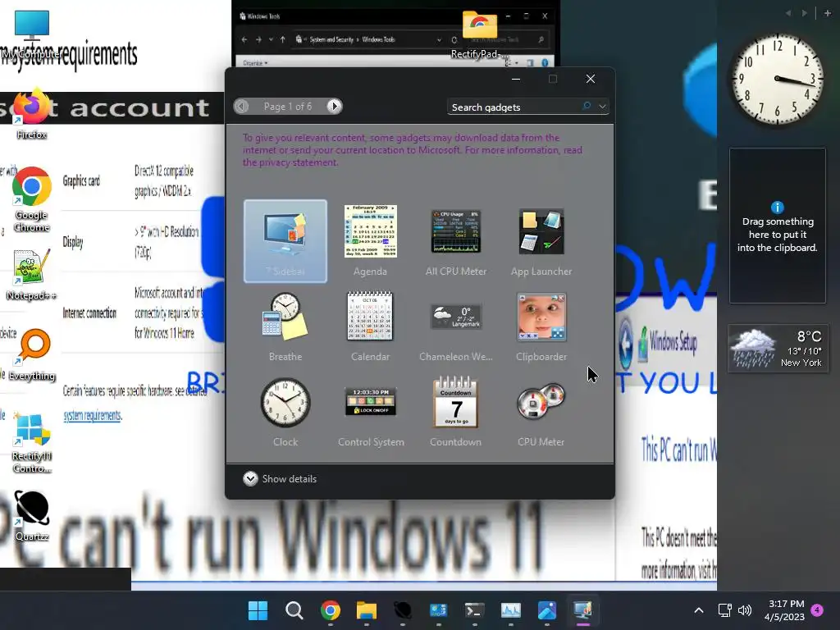The height and width of the screenshot is (630, 840).
Task: Open My Computer desktop icon
Action: pyautogui.click(x=32, y=34)
